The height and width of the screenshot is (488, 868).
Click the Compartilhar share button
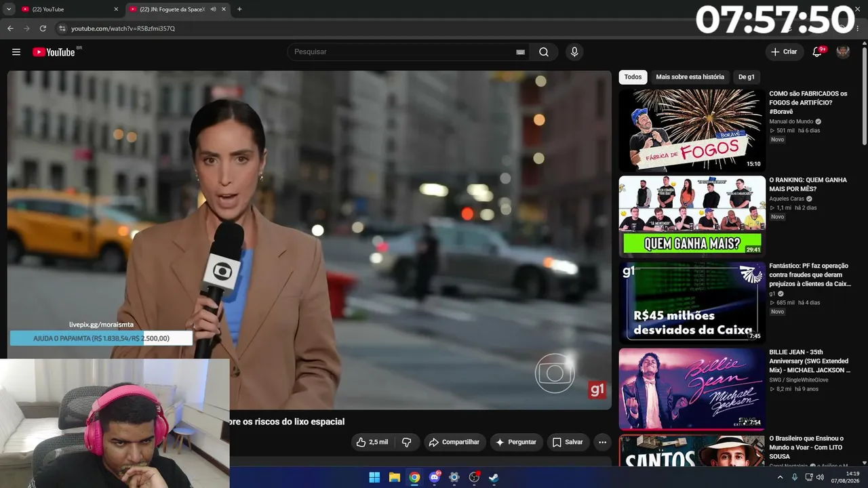454,442
